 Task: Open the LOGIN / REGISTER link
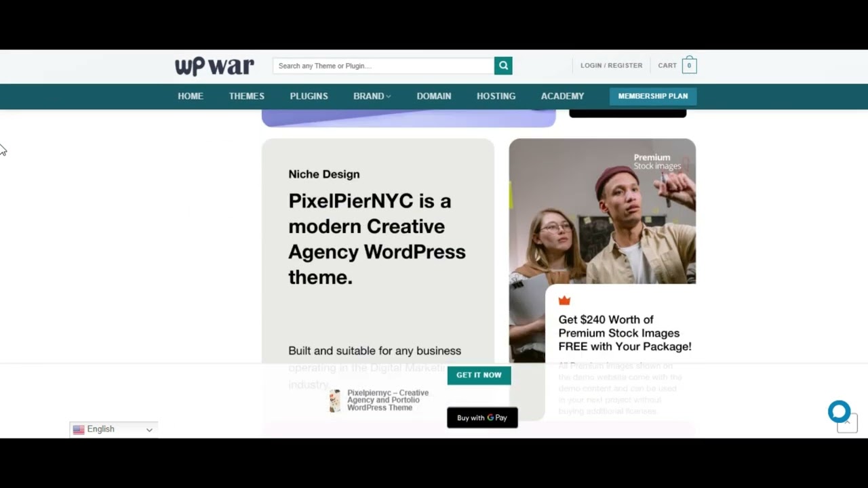(x=612, y=66)
